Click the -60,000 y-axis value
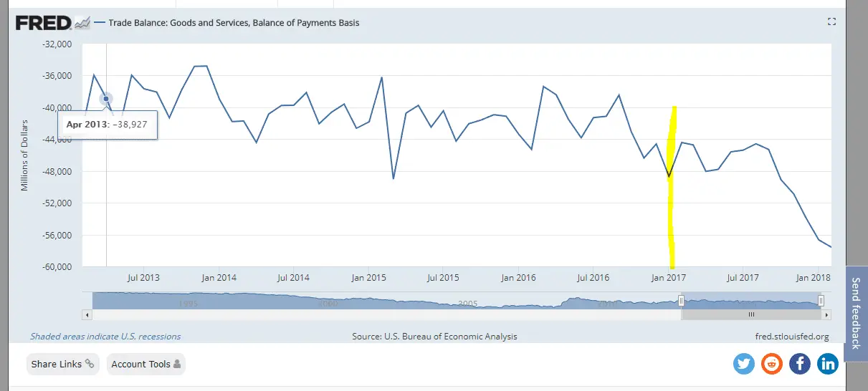 57,267
